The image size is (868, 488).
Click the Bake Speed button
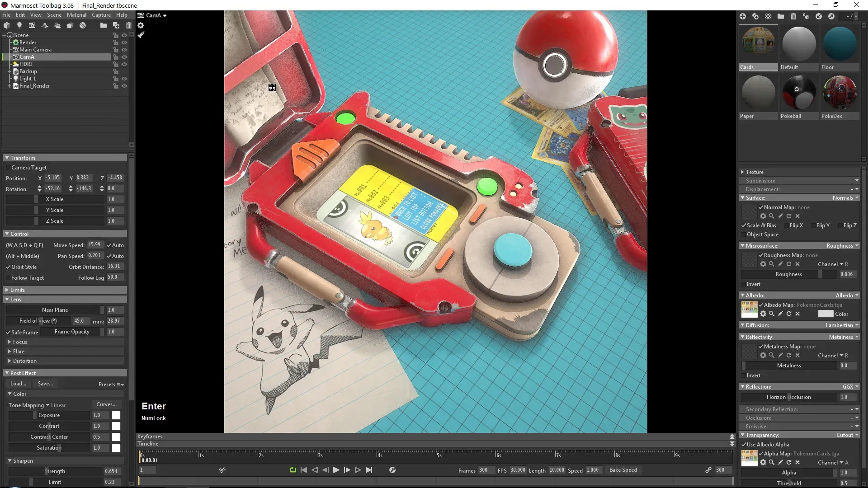pyautogui.click(x=623, y=470)
